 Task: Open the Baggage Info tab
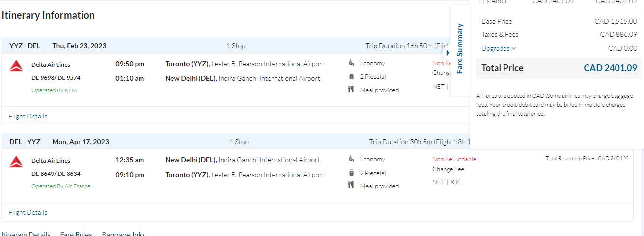pos(123,234)
